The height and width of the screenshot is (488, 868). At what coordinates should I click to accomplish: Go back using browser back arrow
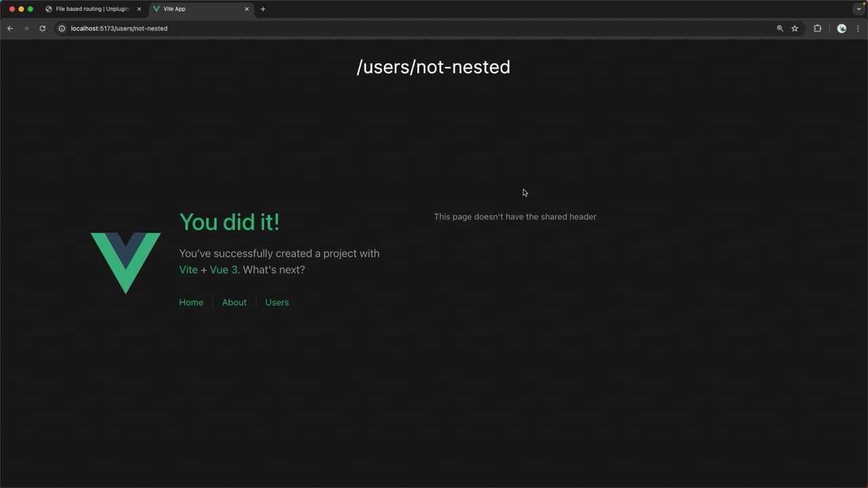click(9, 28)
